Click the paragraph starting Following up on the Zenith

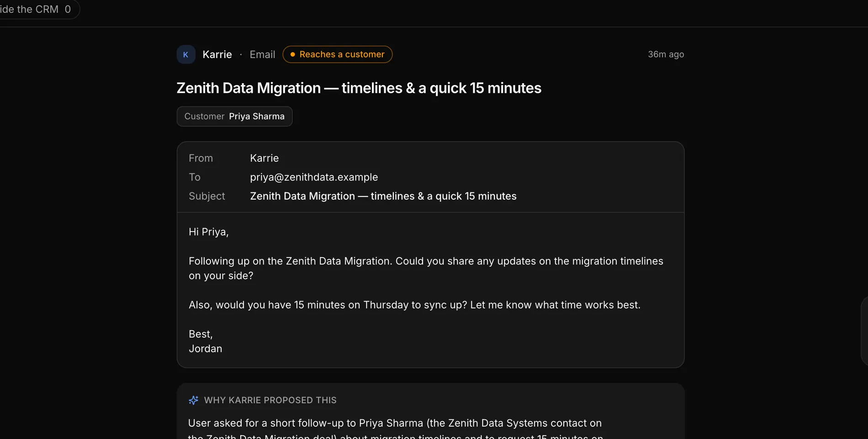point(426,268)
